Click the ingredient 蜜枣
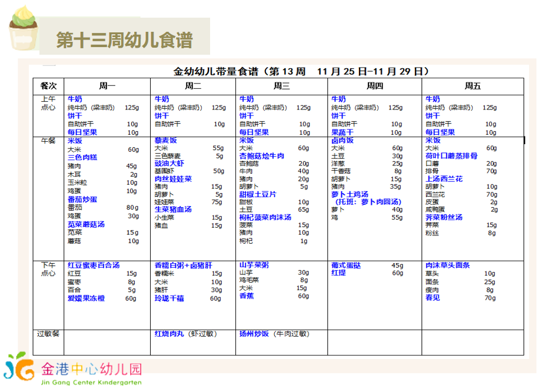542x392 pixels. (x=74, y=282)
